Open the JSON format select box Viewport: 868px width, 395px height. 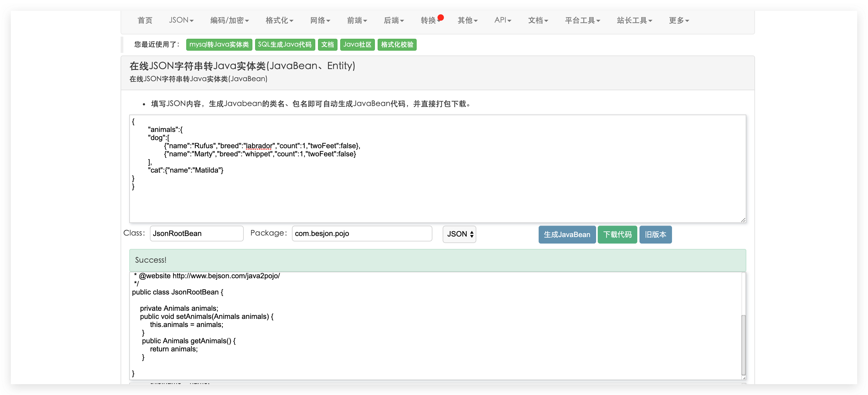(459, 234)
